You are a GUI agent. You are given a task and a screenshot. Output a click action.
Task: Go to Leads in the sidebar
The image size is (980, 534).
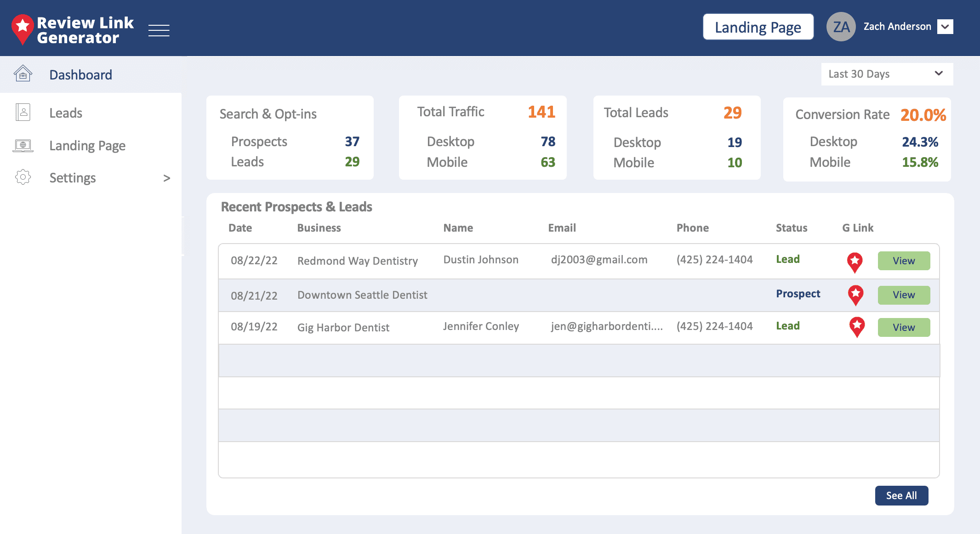click(66, 113)
